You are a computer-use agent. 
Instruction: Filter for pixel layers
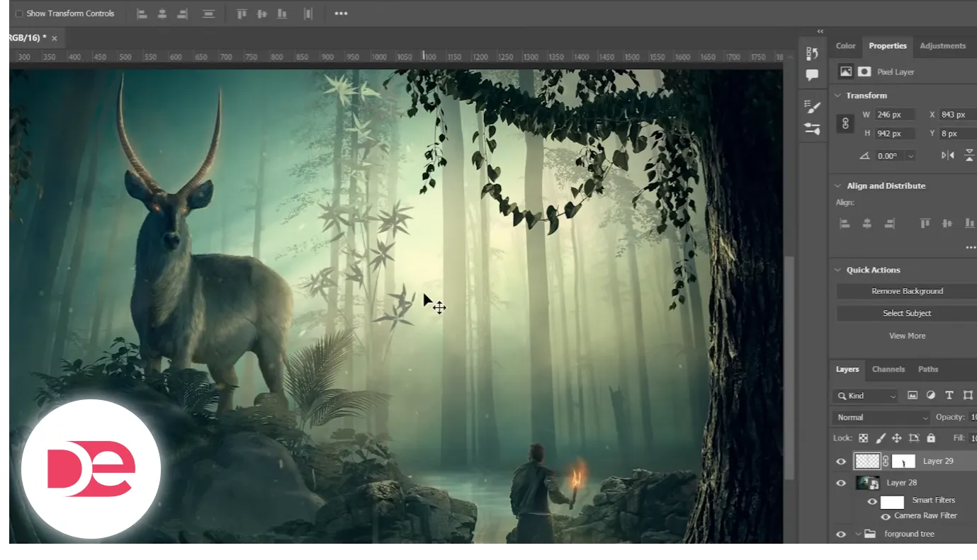pos(913,396)
